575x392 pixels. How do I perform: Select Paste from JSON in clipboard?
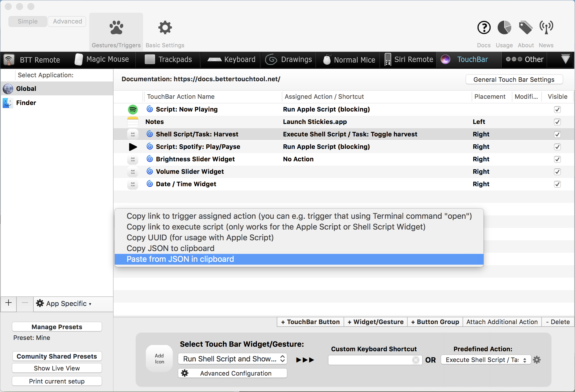[180, 259]
